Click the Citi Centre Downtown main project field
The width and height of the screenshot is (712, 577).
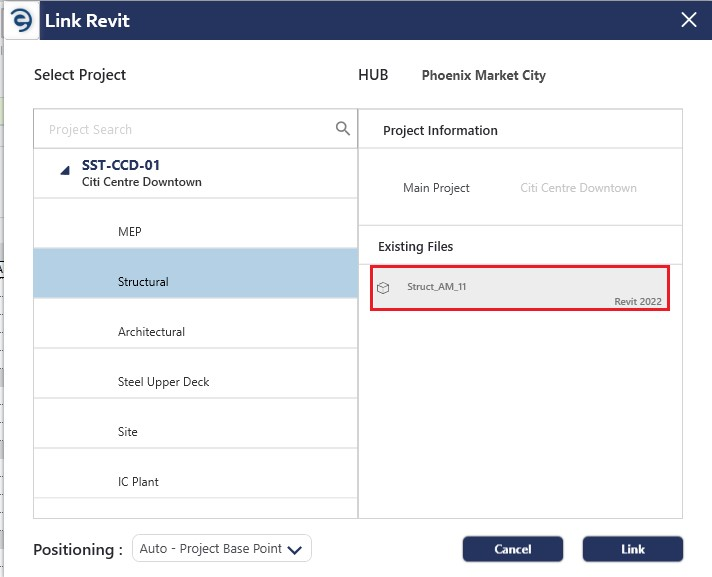(578, 188)
